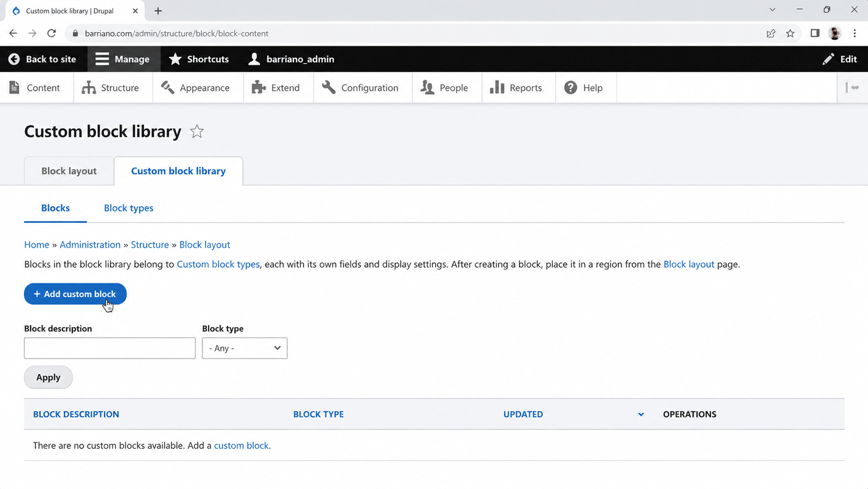The width and height of the screenshot is (868, 489).
Task: Click the Back to site arrow icon
Action: [14, 59]
